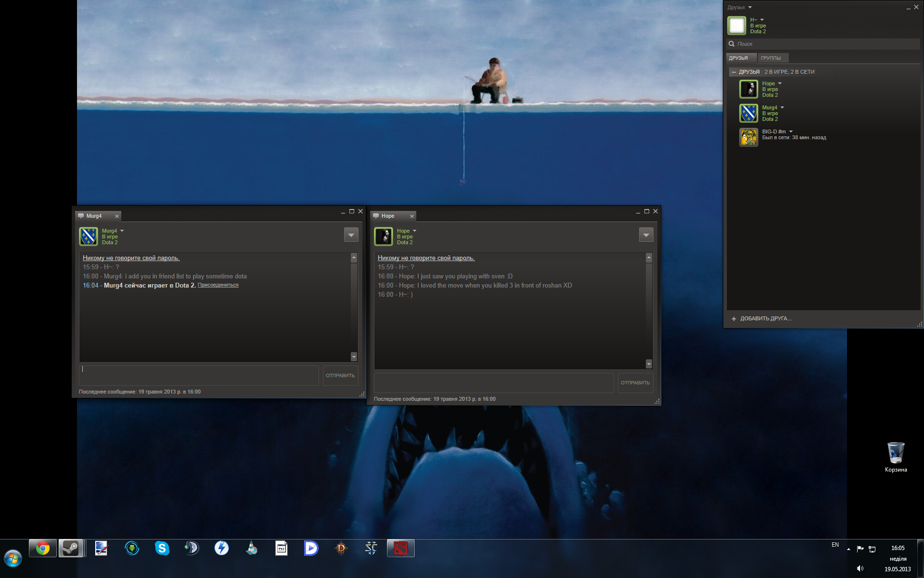This screenshot has width=924, height=578.
Task: Close the Murg4 chat tab
Action: 117,216
